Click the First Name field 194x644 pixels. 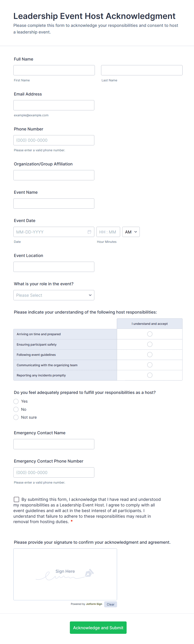54,70
